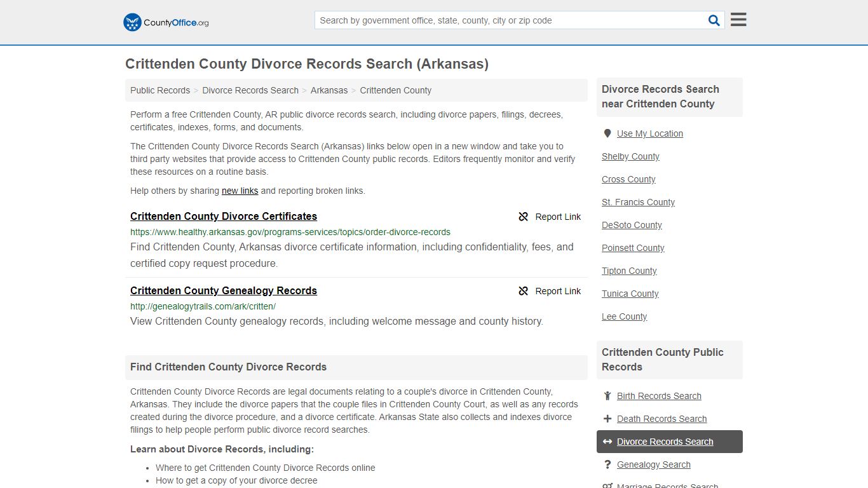
Task: Open Shelby County link
Action: [630, 156]
